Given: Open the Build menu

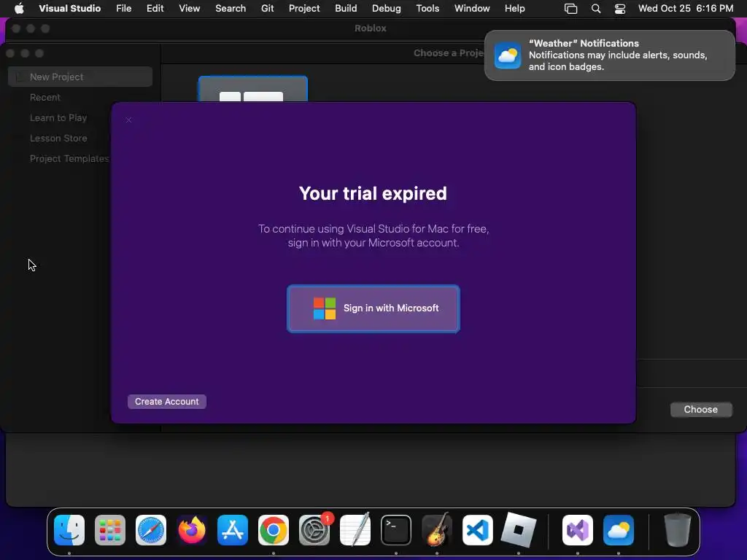Looking at the screenshot, I should [346, 8].
